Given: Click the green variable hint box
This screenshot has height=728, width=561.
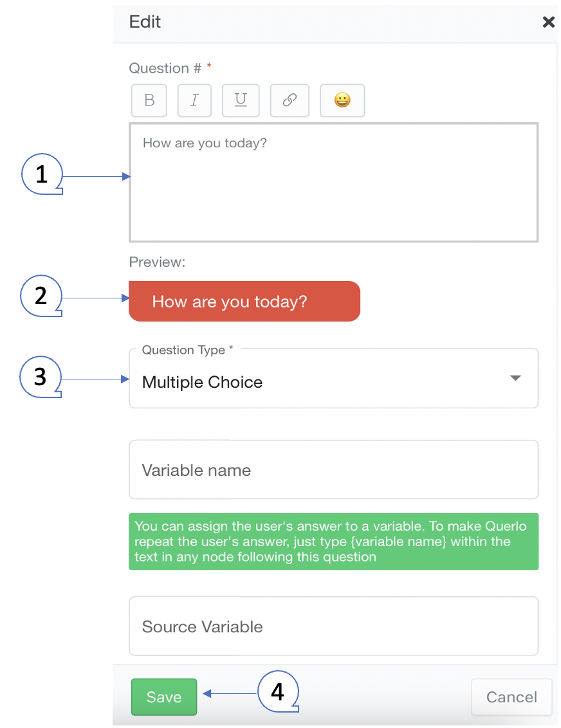Looking at the screenshot, I should tap(333, 541).
